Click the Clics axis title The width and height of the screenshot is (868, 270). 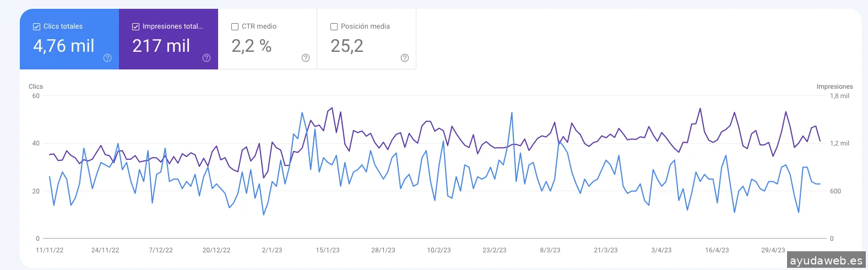(x=36, y=87)
